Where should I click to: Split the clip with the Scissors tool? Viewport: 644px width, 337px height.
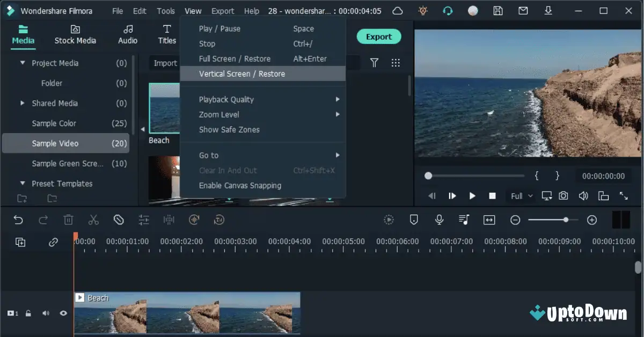point(93,219)
